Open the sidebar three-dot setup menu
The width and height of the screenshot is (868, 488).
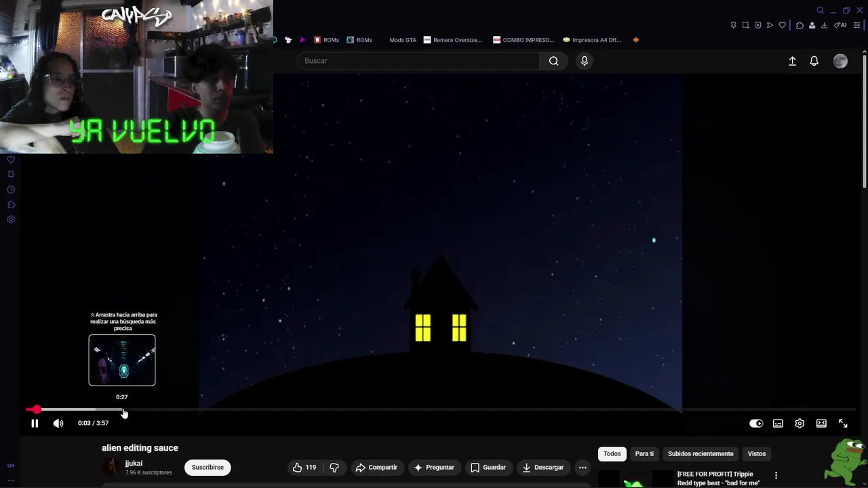tap(11, 480)
